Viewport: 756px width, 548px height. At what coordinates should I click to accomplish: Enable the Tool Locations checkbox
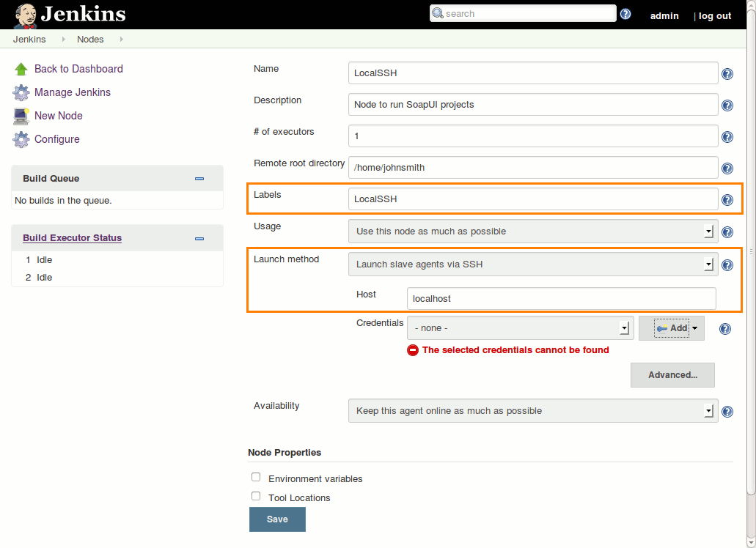[256, 496]
